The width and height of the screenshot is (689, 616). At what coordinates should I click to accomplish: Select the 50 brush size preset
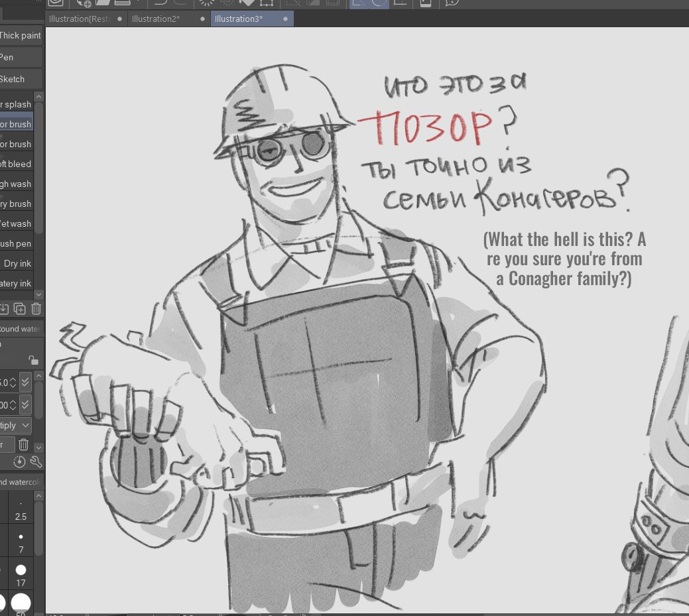(x=21, y=604)
